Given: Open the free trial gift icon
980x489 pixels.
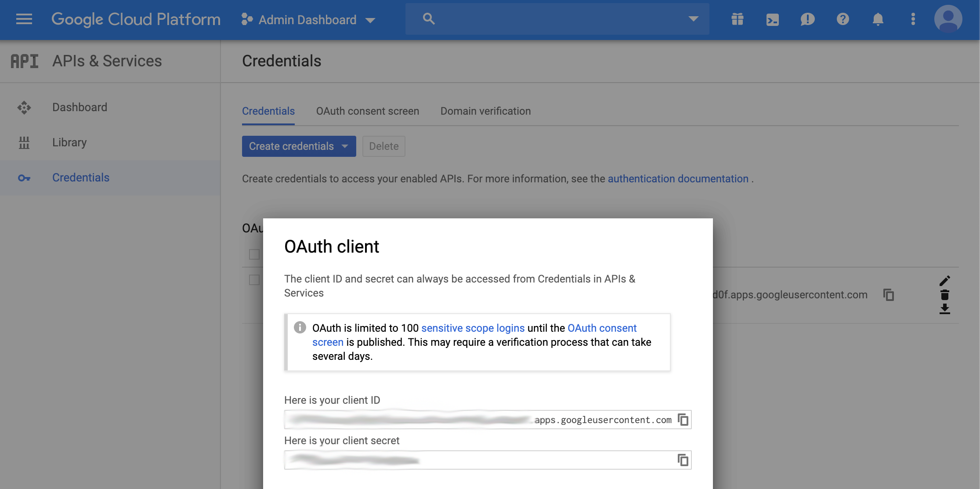Looking at the screenshot, I should coord(738,19).
